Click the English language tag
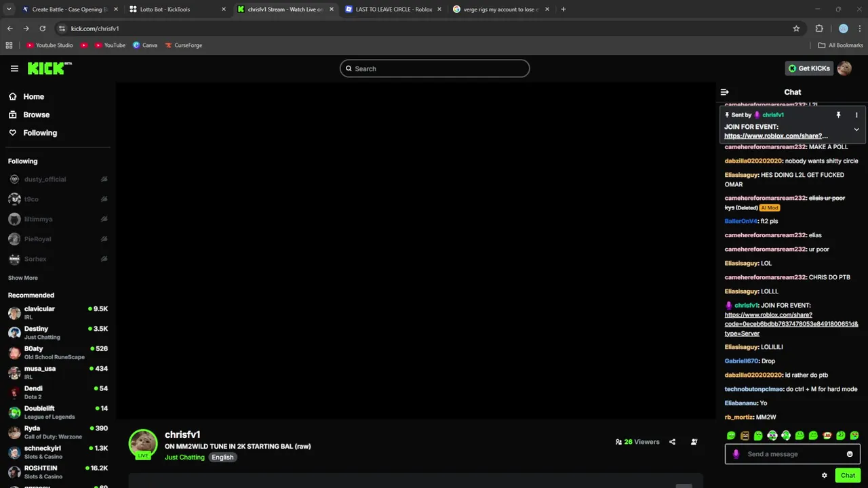Image resolution: width=868 pixels, height=488 pixels. [x=222, y=457]
